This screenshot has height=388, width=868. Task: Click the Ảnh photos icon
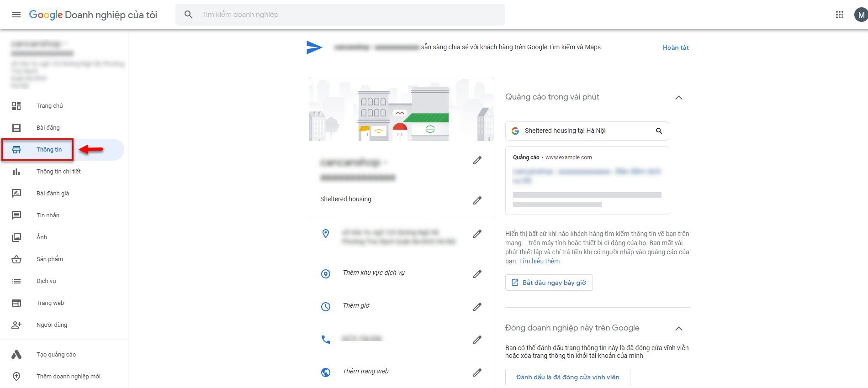coord(16,237)
